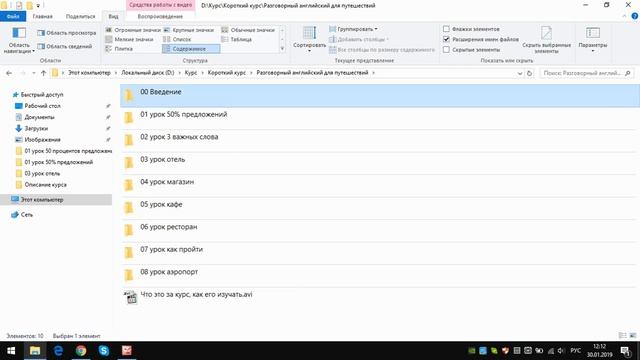The height and width of the screenshot is (360, 640).
Task: Switch to the Поделиться ribbon tab
Action: pos(80,16)
